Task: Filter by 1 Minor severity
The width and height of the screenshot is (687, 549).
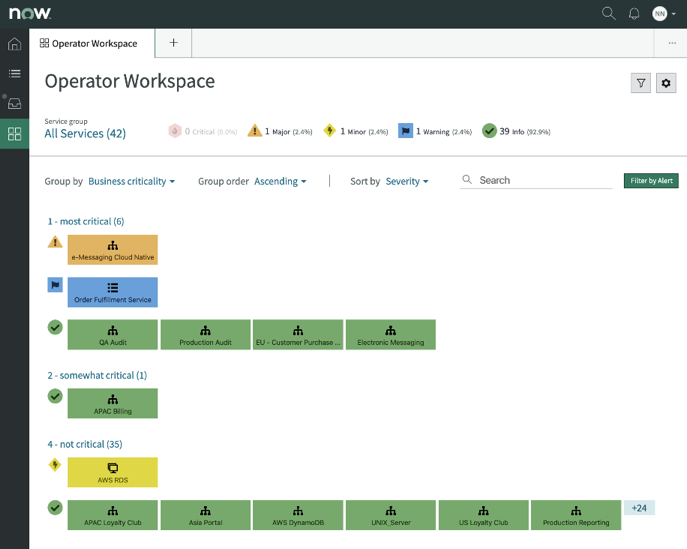Action: point(355,131)
